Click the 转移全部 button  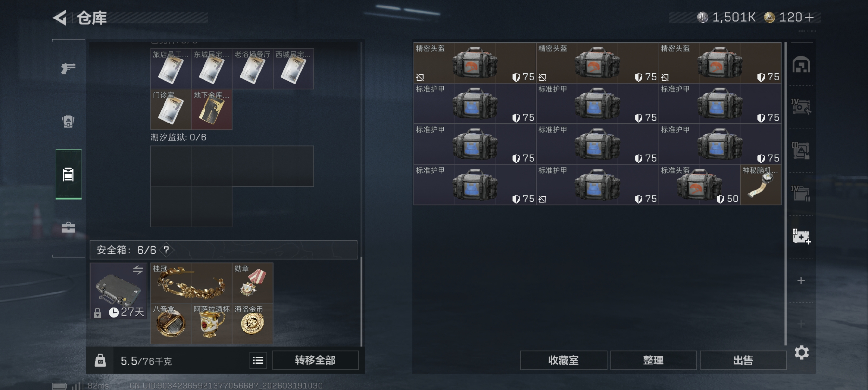click(x=315, y=360)
